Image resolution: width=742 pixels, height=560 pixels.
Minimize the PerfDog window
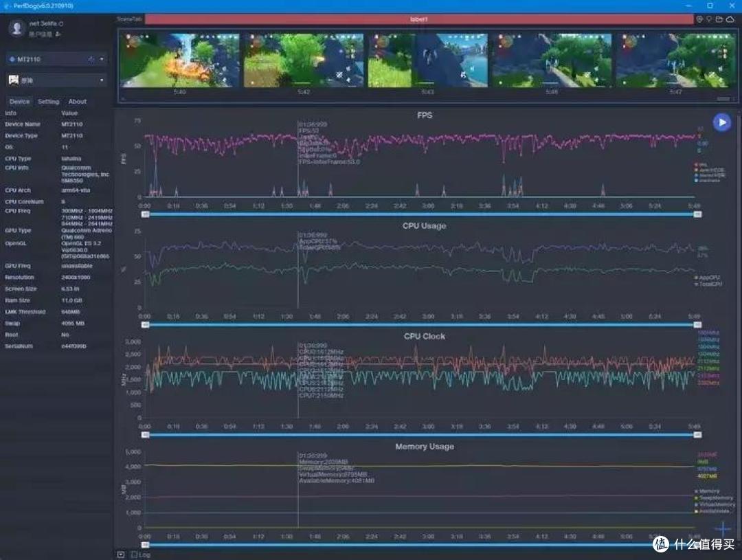click(x=689, y=5)
